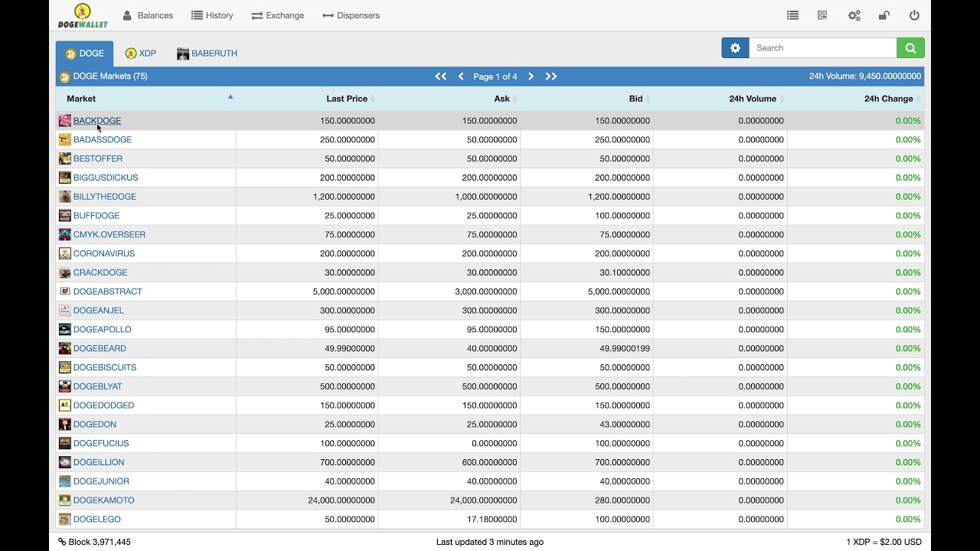The width and height of the screenshot is (980, 551).
Task: Open the BIGGUSDICKUS market link
Action: [x=106, y=178]
